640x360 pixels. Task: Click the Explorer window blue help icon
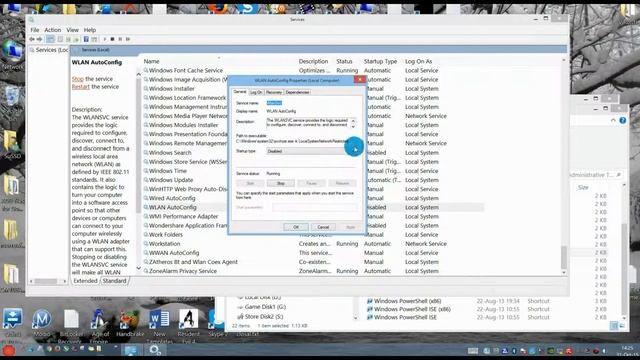click(623, 120)
